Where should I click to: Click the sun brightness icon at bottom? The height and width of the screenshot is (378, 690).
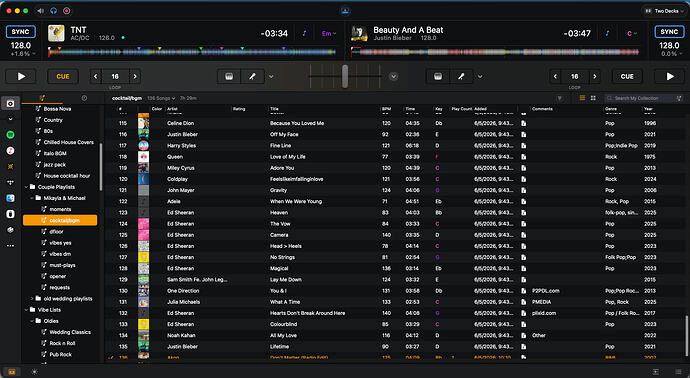tap(34, 372)
